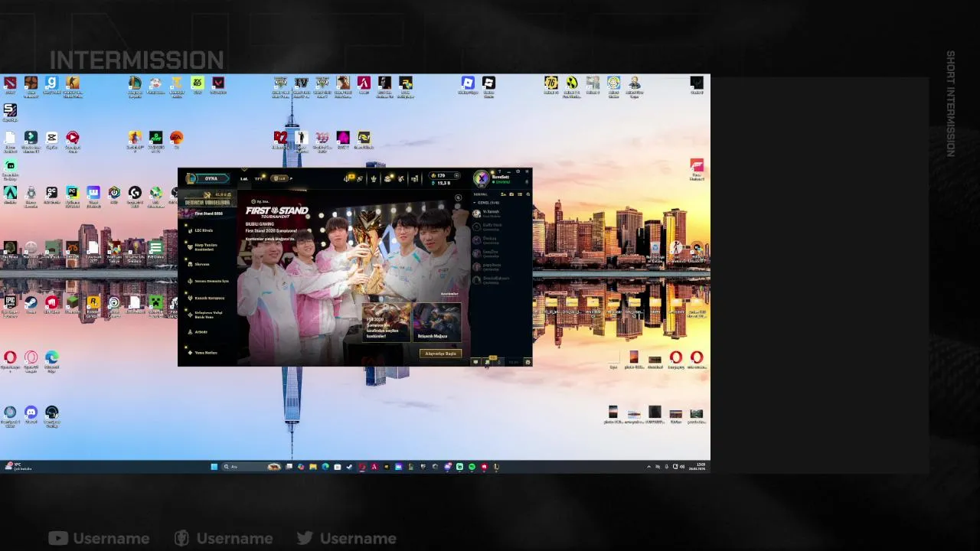Click the RP balance showing 170
This screenshot has height=551, width=980.
pyautogui.click(x=445, y=175)
